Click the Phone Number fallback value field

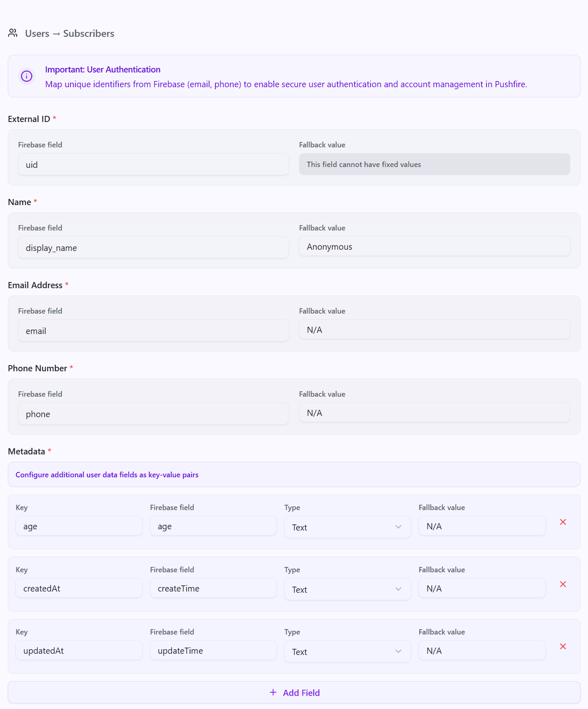point(434,413)
